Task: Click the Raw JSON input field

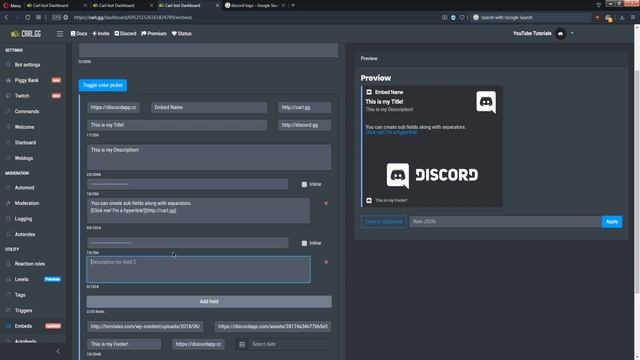Action: tap(505, 222)
